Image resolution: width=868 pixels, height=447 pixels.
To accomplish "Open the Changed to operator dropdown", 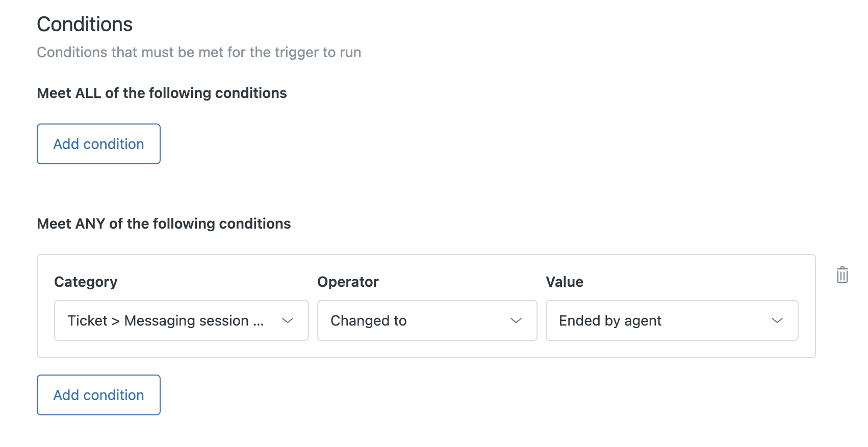I will (427, 320).
